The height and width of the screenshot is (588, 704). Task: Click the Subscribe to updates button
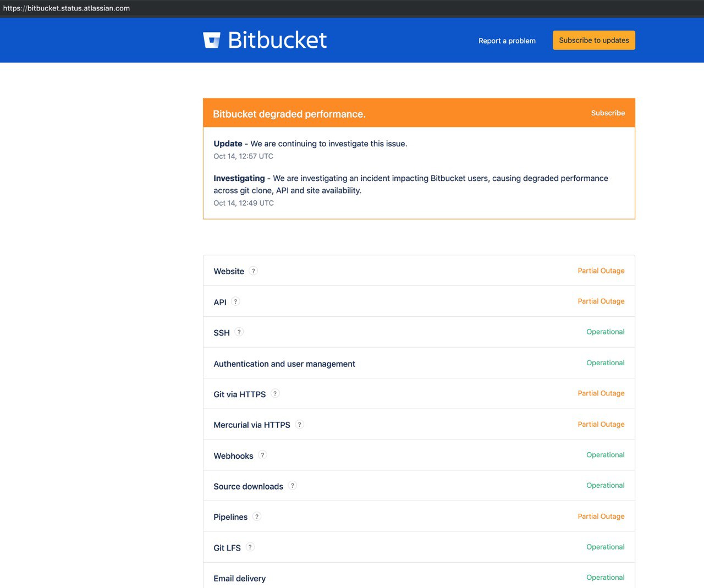click(x=594, y=40)
